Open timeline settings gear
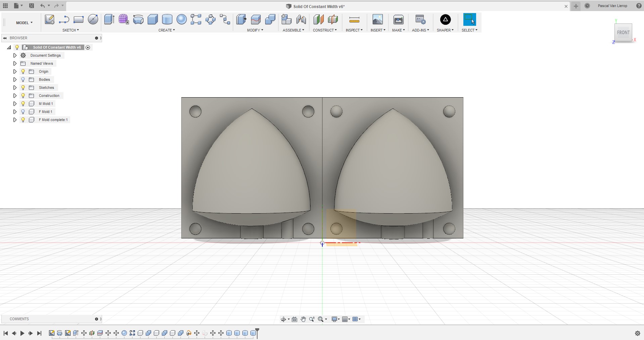Screen dimensions: 644x340 click(638, 333)
